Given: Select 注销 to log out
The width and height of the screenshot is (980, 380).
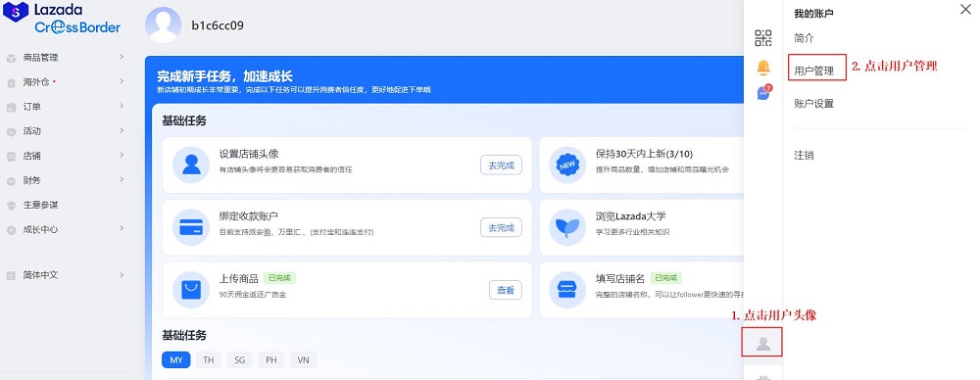Looking at the screenshot, I should click(804, 156).
